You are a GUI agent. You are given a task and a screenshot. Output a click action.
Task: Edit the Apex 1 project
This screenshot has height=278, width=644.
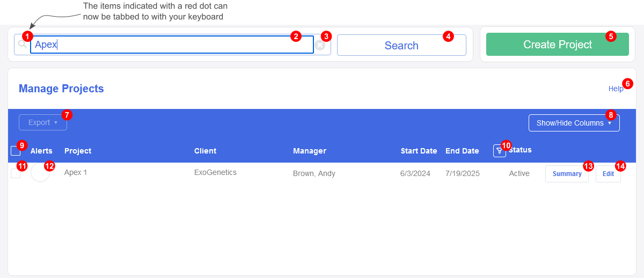pos(608,174)
